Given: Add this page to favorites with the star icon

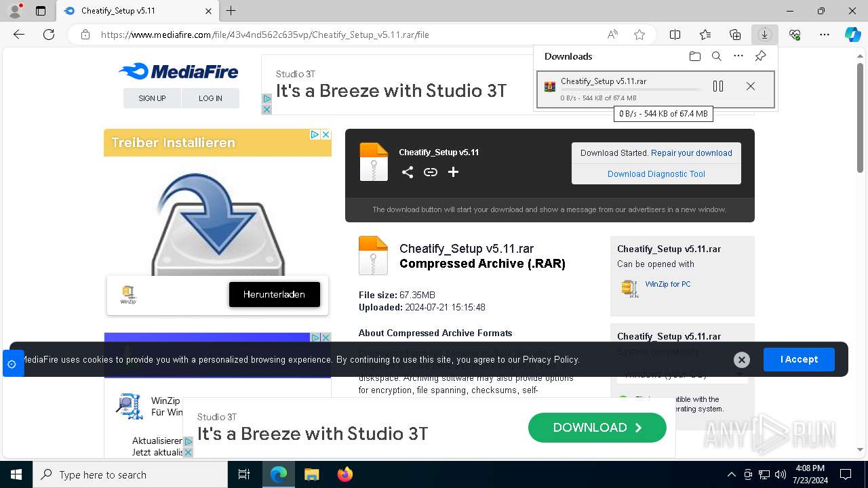Looking at the screenshot, I should click(639, 35).
